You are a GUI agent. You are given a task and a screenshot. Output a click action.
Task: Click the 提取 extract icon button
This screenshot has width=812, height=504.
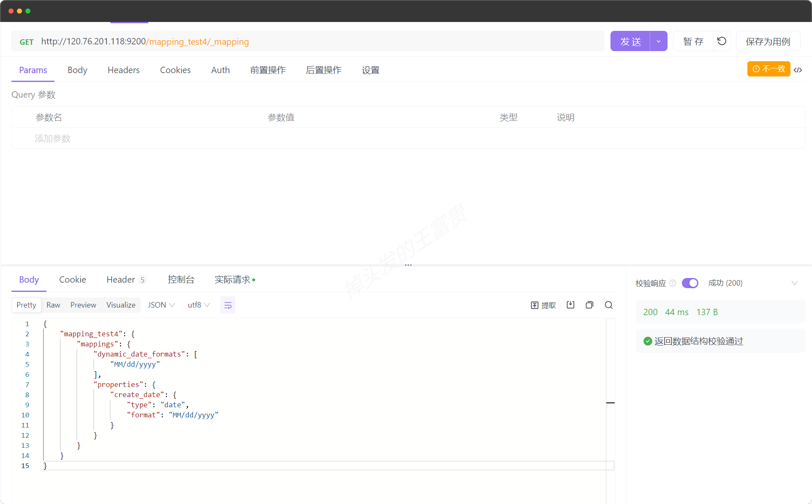[543, 305]
